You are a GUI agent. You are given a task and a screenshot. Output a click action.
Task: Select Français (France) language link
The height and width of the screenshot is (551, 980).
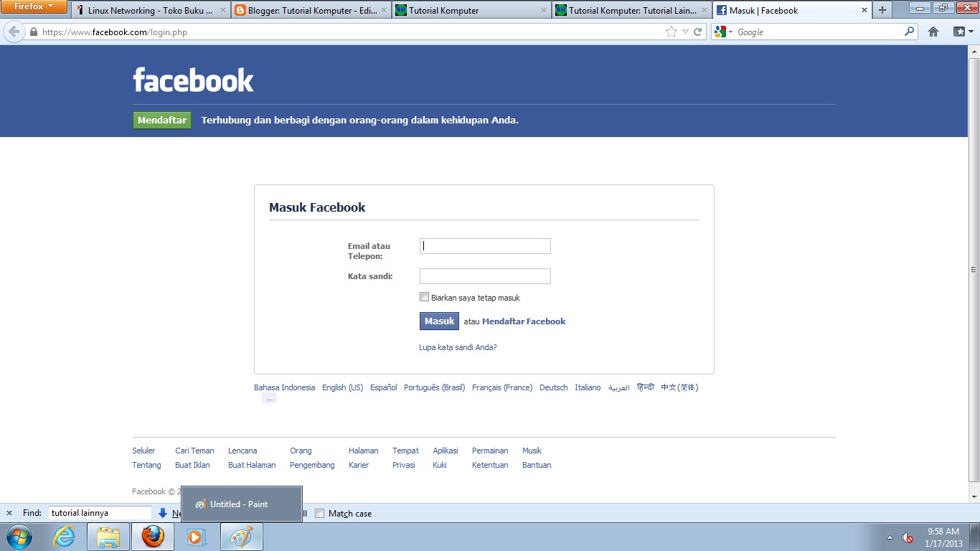click(502, 387)
